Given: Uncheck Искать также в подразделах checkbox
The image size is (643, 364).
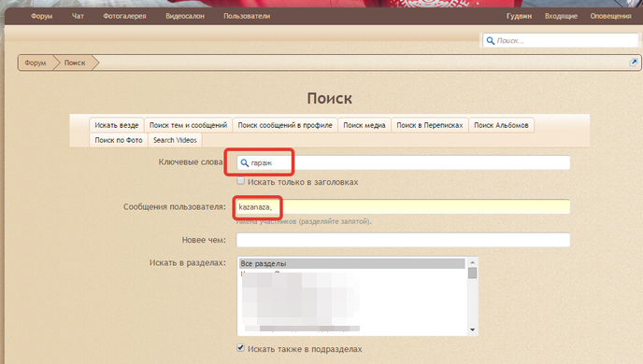Looking at the screenshot, I should (x=241, y=348).
